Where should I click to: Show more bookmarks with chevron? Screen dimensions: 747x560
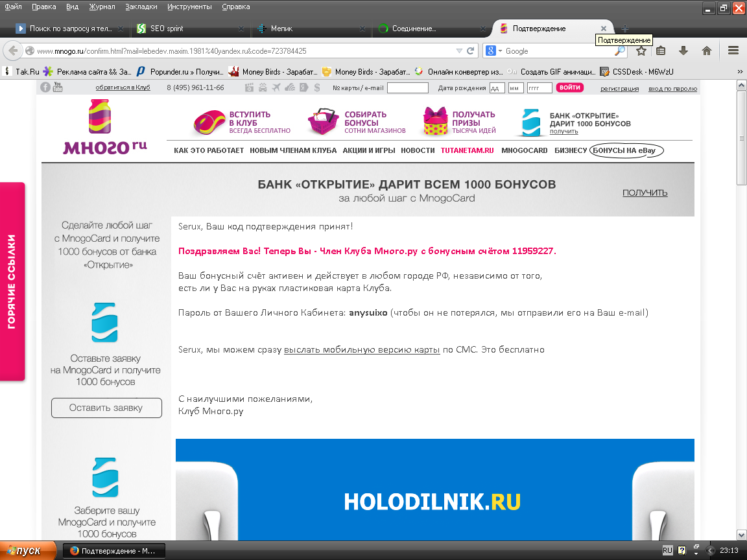[740, 71]
